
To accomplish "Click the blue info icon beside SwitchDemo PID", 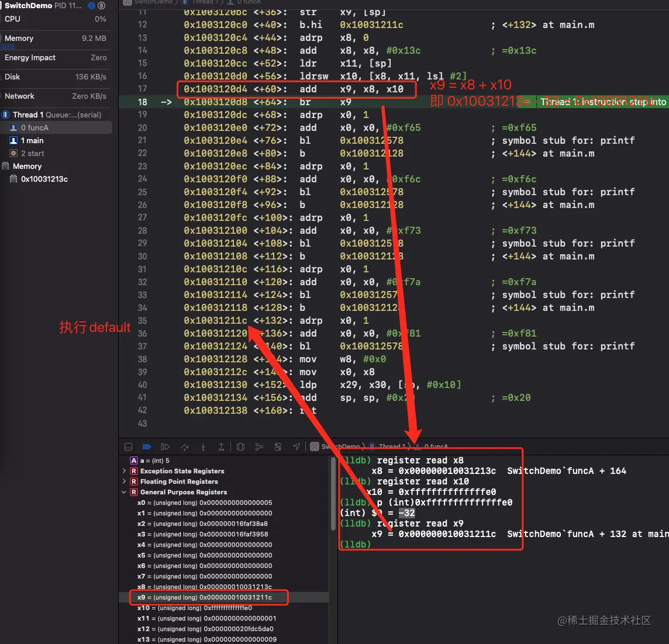I will click(91, 5).
